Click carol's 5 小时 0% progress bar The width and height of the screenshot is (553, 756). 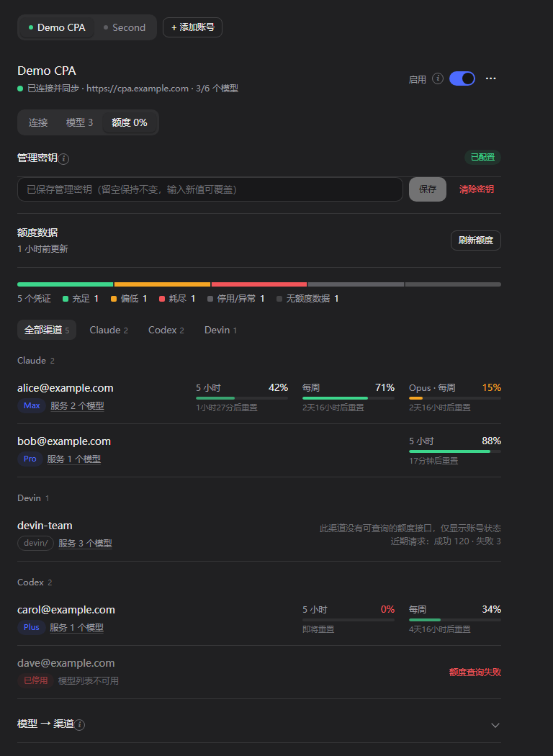coord(349,619)
